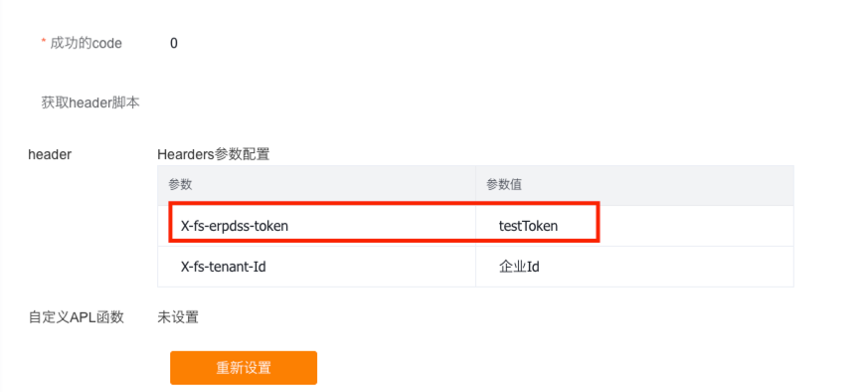Click the 获取header脚本 label
868x392 pixels.
pos(90,103)
